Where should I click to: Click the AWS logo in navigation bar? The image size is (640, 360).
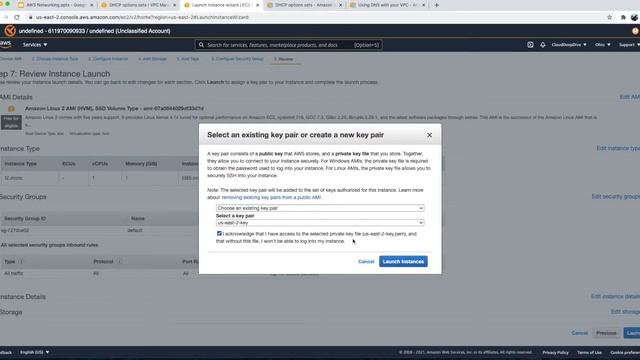6,44
